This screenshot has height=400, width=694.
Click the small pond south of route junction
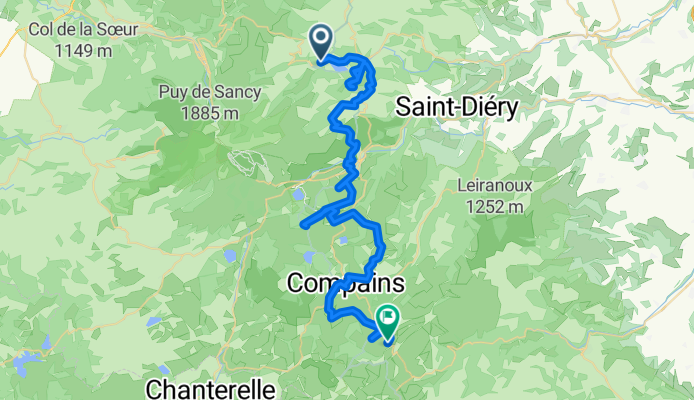pos(343,240)
